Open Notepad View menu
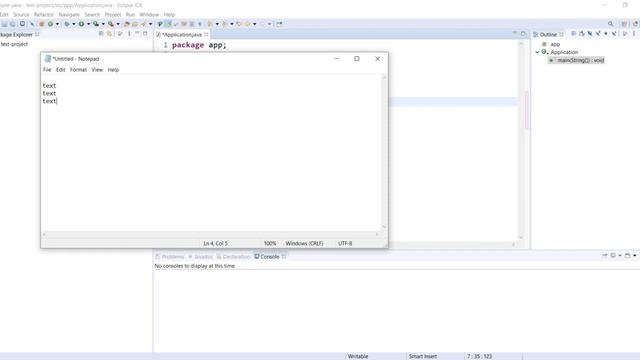This screenshot has width=640, height=360. [97, 70]
